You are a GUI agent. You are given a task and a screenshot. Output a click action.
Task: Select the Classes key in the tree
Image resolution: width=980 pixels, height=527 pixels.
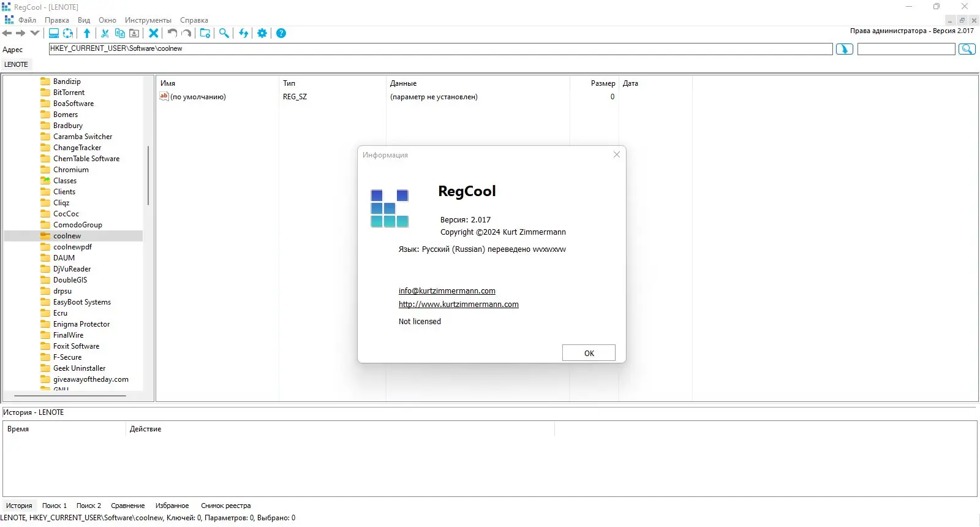65,181
